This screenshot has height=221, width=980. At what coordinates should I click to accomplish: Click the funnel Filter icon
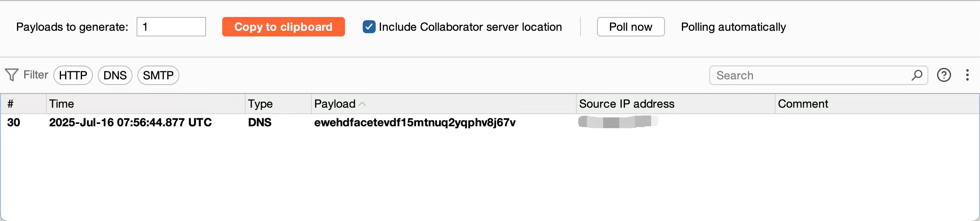click(12, 75)
